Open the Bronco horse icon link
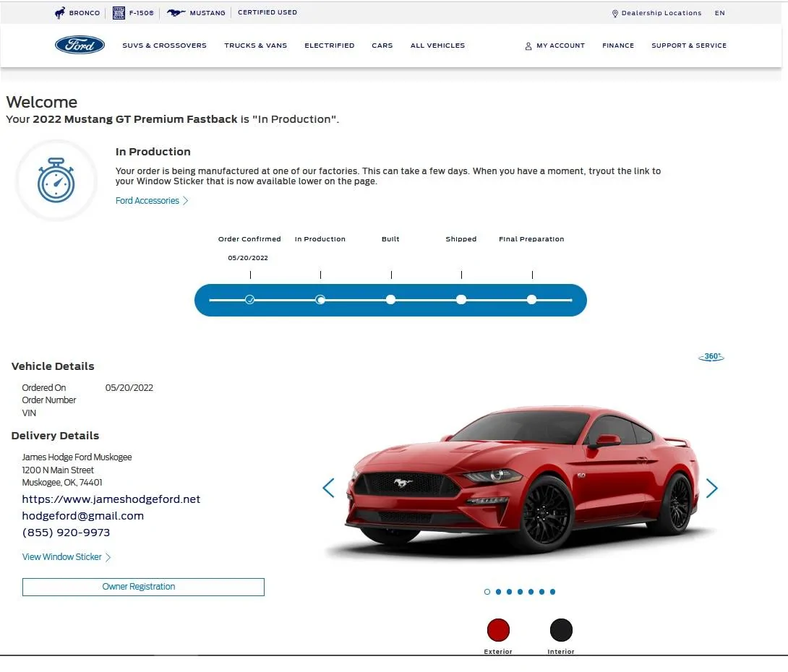The width and height of the screenshot is (788, 672). 60,13
